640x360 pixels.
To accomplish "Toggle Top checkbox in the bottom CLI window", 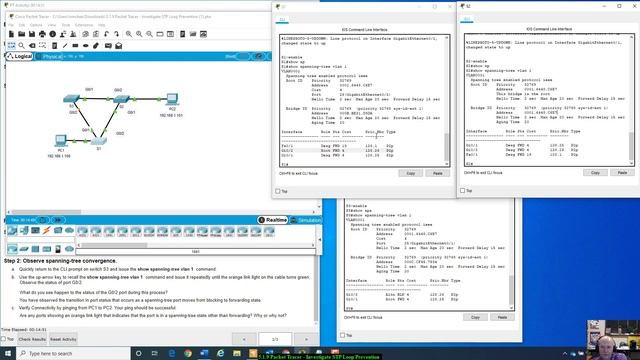I will tap(342, 335).
